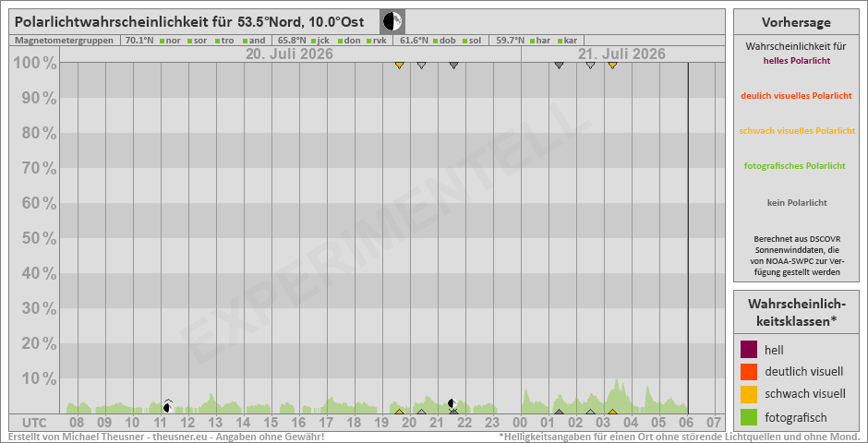The height and width of the screenshot is (443, 868).
Task: Click the DSCOVR Sonnenwinddaten source note
Action: [796, 256]
